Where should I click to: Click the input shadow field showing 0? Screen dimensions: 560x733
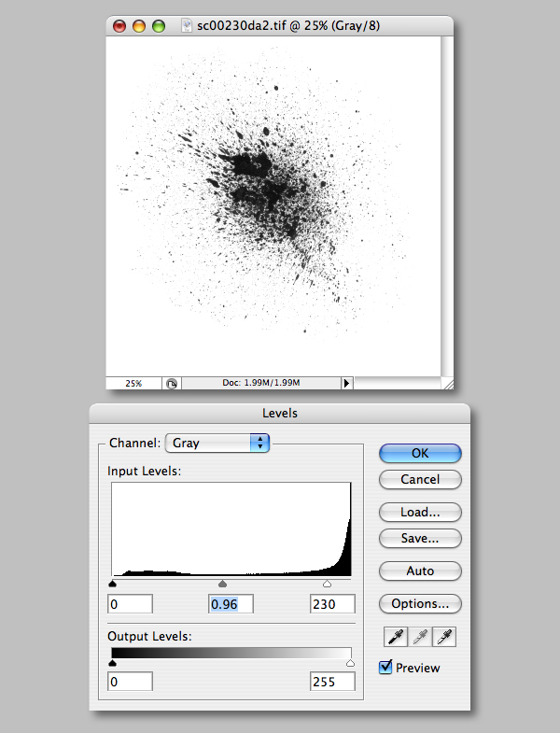click(x=130, y=604)
